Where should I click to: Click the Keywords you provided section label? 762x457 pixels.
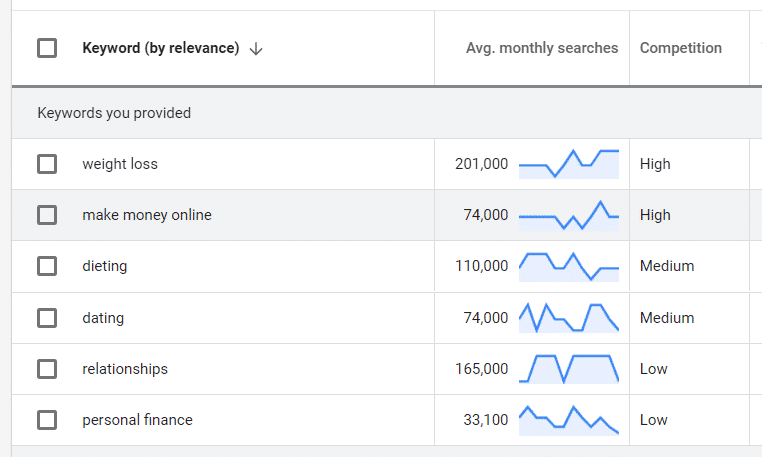coord(114,113)
